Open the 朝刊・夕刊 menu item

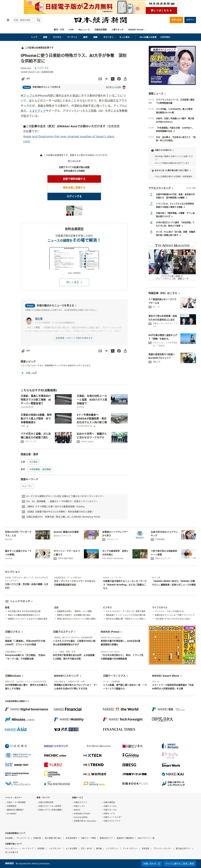pos(59,30)
